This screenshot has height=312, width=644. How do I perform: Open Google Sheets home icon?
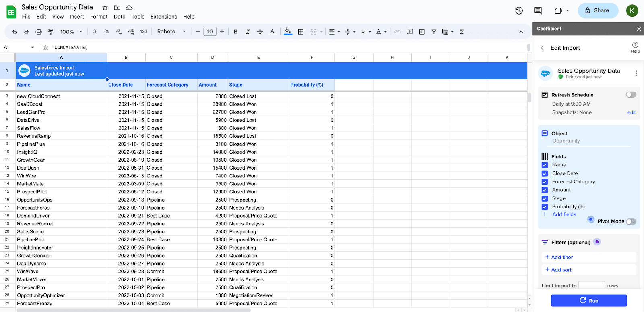pos(11,12)
